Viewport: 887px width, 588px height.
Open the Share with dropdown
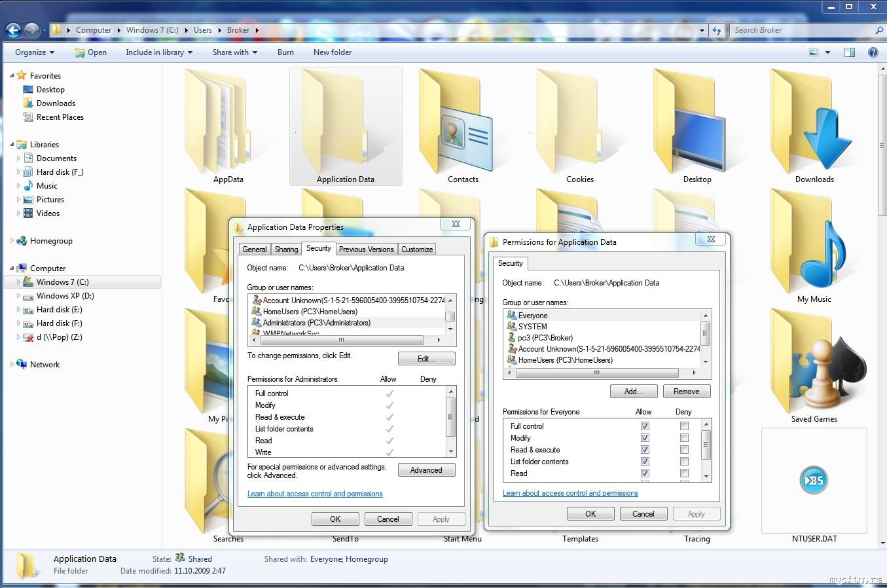(235, 52)
